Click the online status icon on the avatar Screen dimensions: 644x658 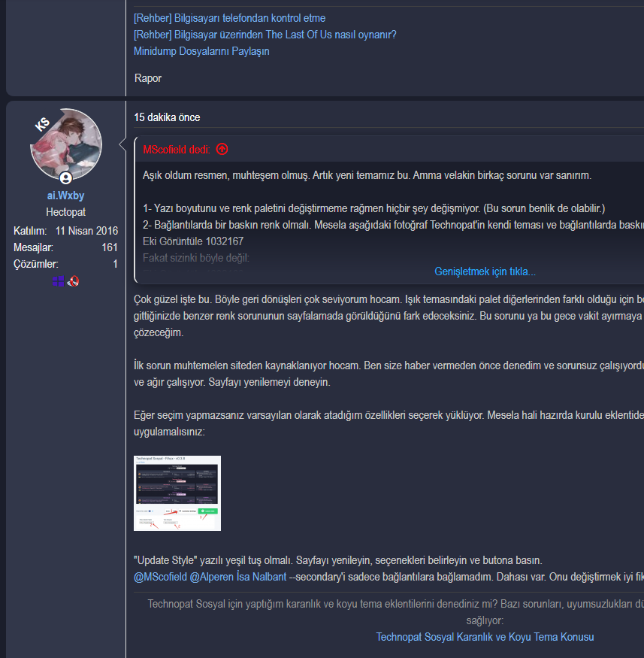[x=66, y=178]
